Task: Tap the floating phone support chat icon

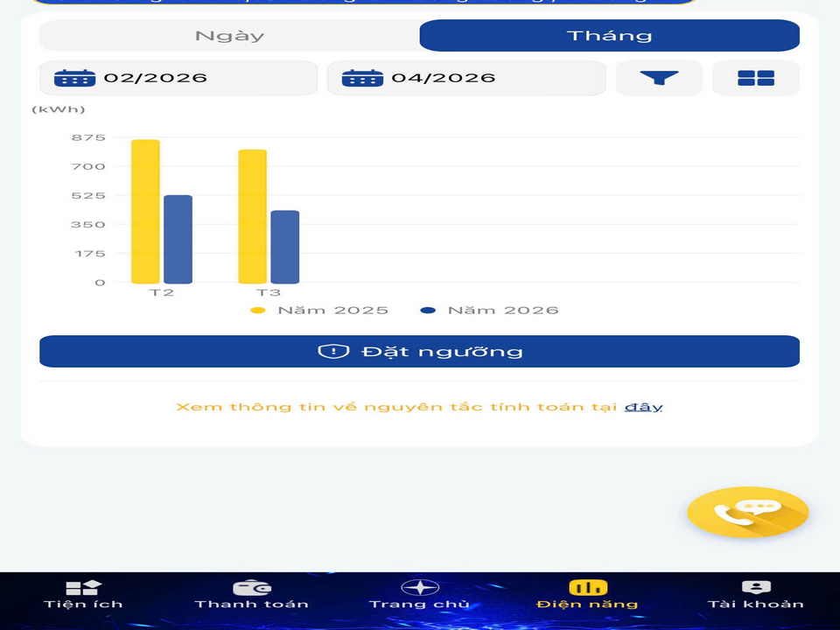Action: (747, 512)
